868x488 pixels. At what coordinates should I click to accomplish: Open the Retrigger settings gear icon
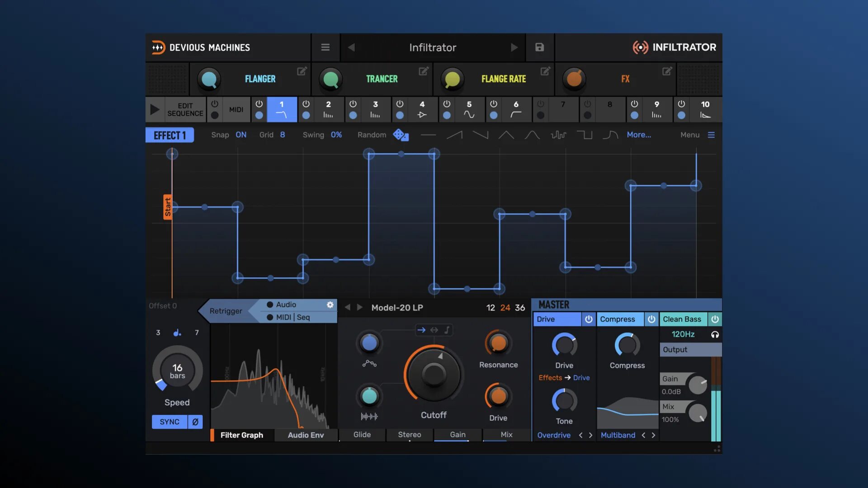330,305
